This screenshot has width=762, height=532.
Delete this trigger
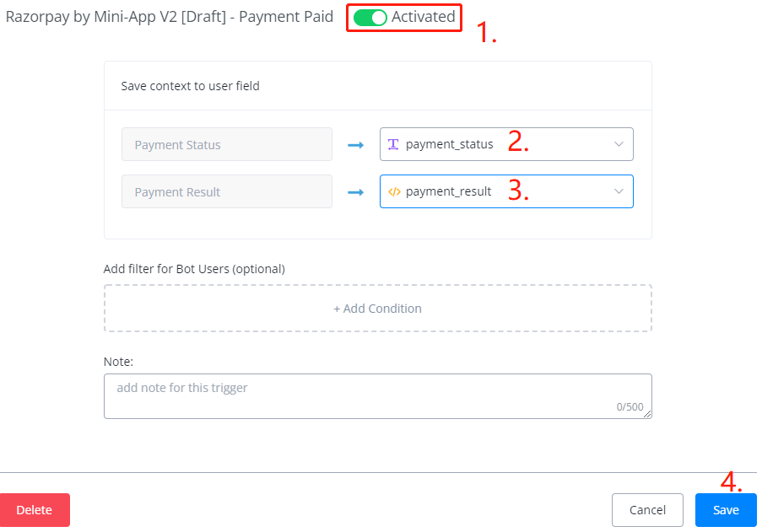[35, 510]
